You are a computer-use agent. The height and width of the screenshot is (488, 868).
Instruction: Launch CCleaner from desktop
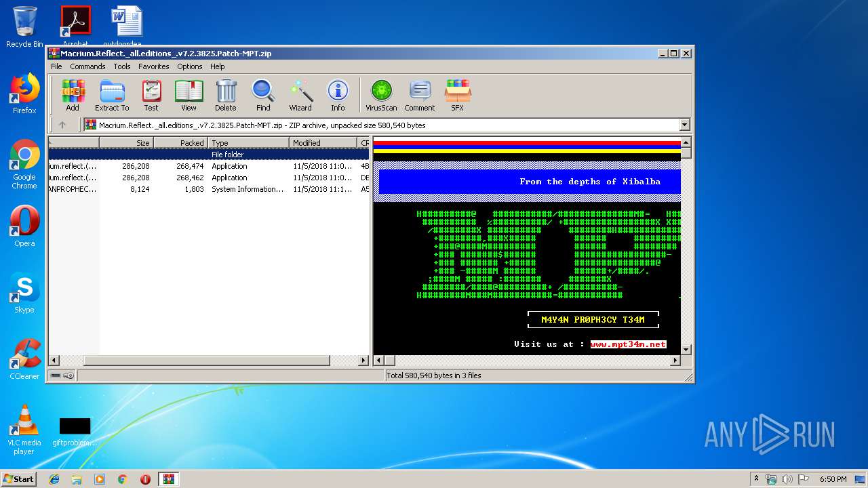point(24,359)
